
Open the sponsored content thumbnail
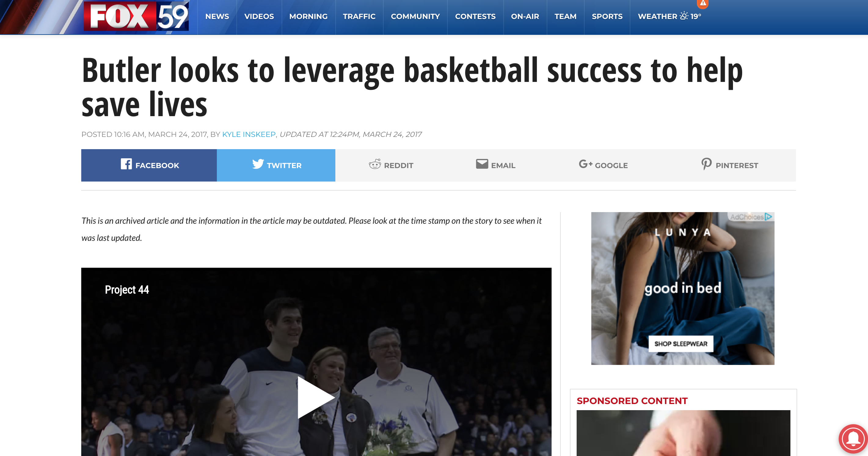point(683,433)
